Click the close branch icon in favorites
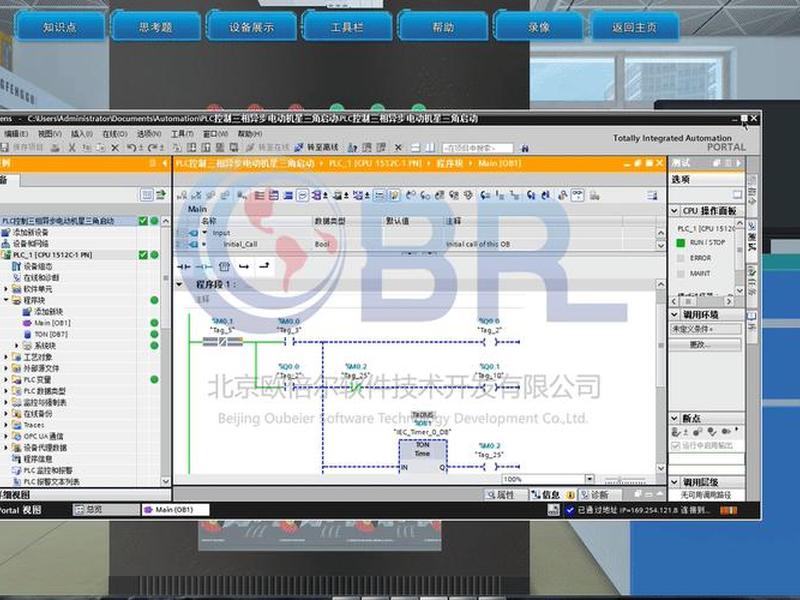800x600 pixels. click(x=264, y=267)
